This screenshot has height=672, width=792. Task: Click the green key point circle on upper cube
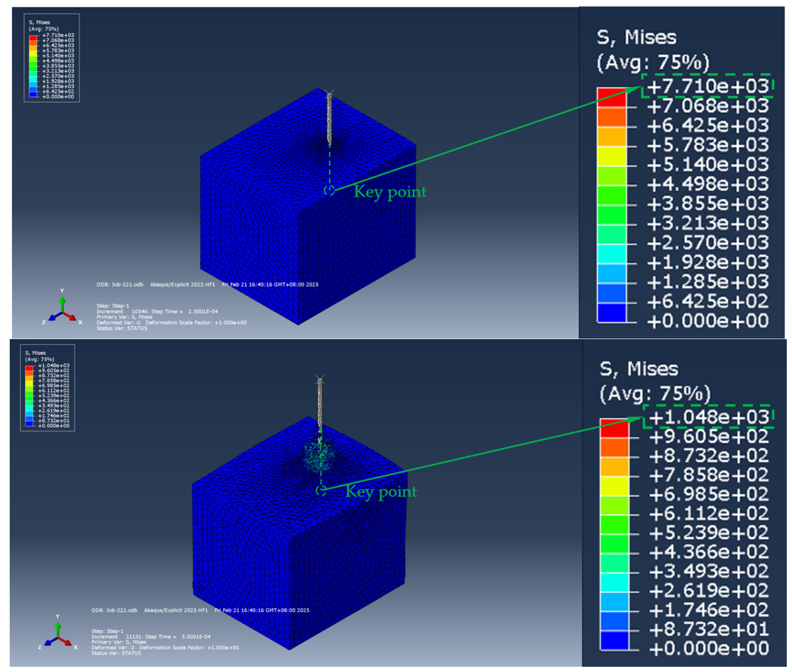329,190
